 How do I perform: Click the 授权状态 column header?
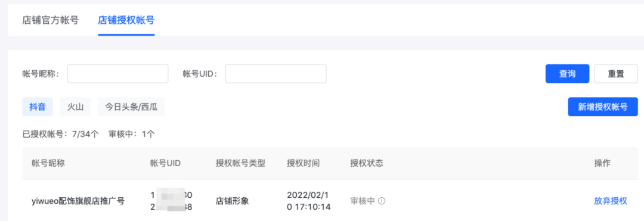pos(366,163)
